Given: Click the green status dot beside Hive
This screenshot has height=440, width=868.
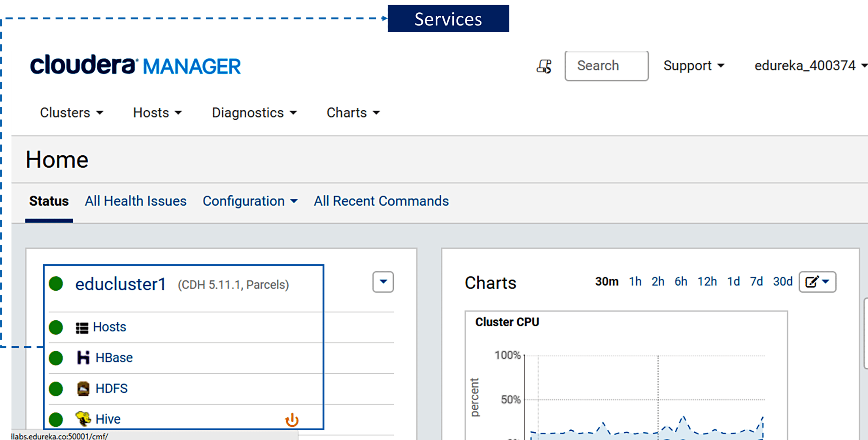Looking at the screenshot, I should click(56, 419).
